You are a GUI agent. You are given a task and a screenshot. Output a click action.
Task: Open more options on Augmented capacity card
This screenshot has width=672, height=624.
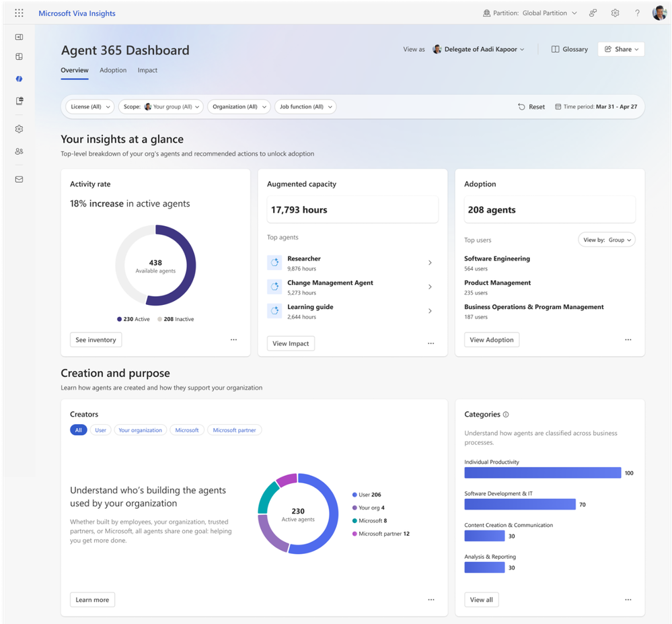point(431,343)
